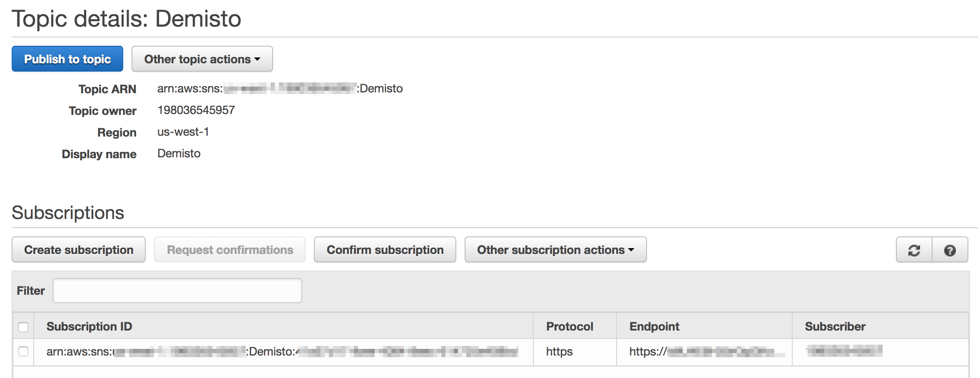Click the Subscriber column header
This screenshot has height=378, width=980.
[x=835, y=326]
